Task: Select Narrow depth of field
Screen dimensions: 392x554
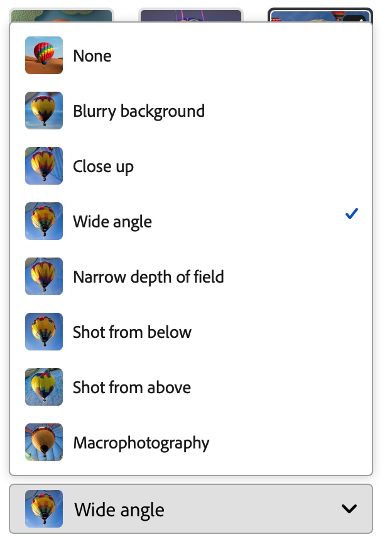Action: [x=148, y=277]
